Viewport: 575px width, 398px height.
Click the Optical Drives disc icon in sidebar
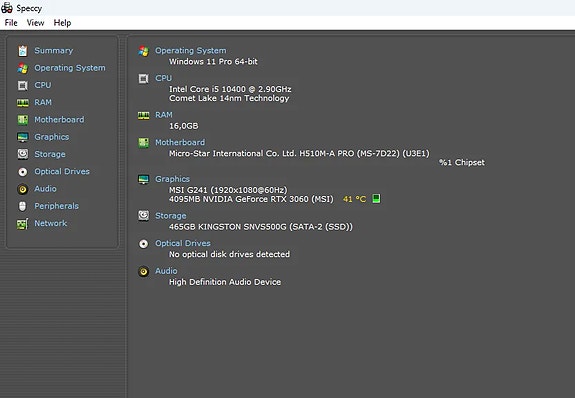(23, 172)
